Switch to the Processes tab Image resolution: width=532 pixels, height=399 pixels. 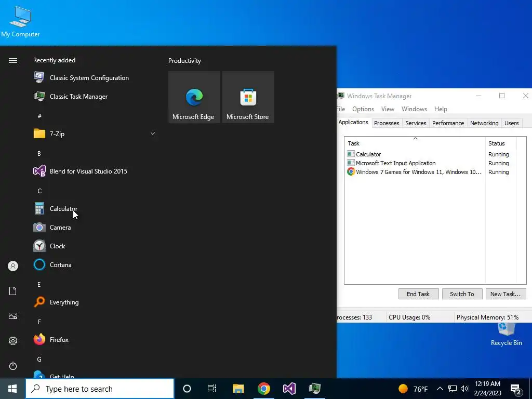point(387,123)
